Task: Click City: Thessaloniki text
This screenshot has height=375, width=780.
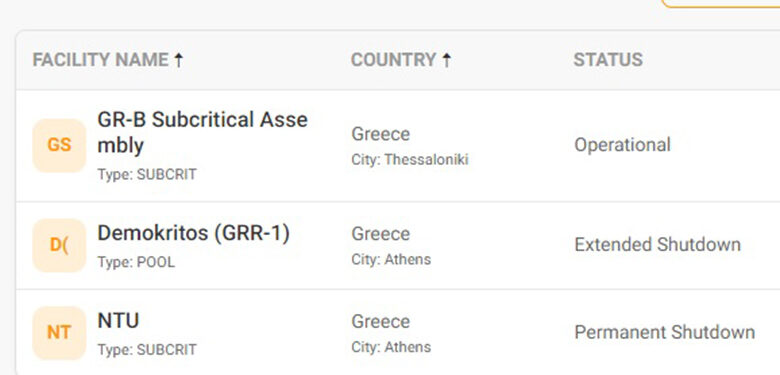Action: (x=410, y=160)
